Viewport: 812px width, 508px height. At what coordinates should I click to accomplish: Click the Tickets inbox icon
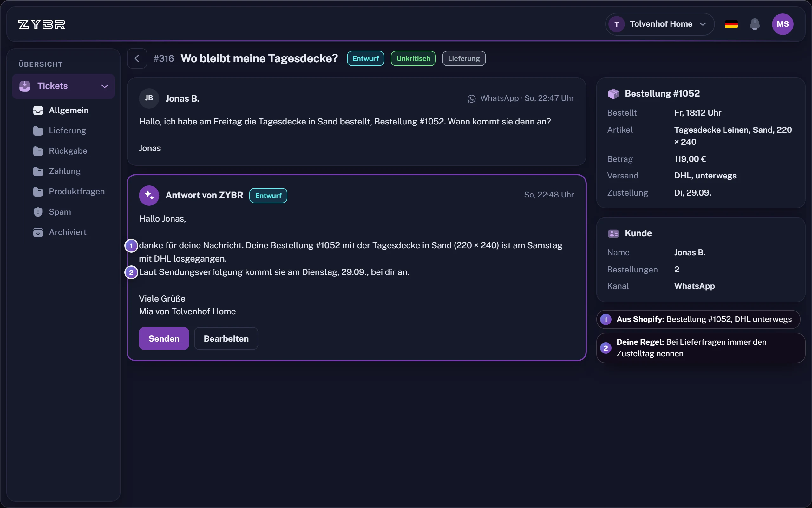pos(24,86)
